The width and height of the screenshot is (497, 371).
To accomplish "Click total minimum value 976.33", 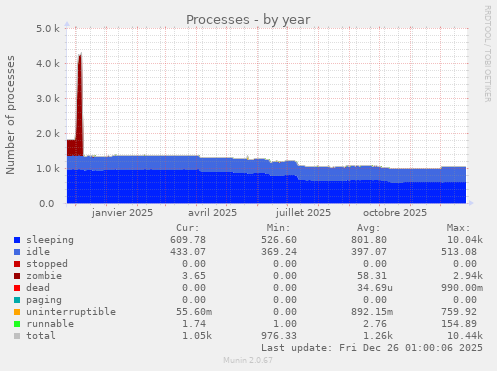I will (279, 336).
